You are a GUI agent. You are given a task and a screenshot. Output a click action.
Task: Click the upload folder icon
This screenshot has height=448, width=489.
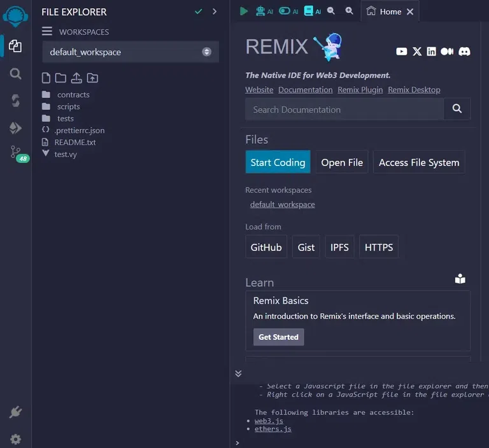click(92, 78)
